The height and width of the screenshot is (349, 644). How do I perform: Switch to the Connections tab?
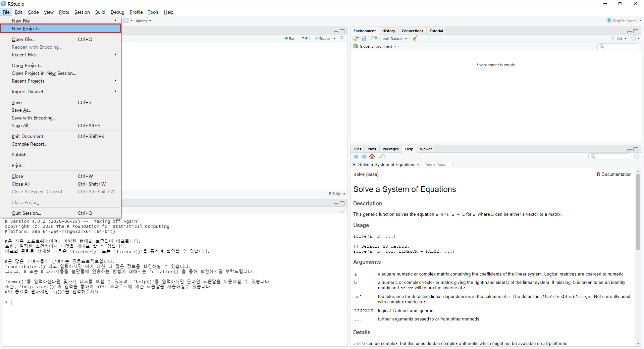(x=413, y=31)
